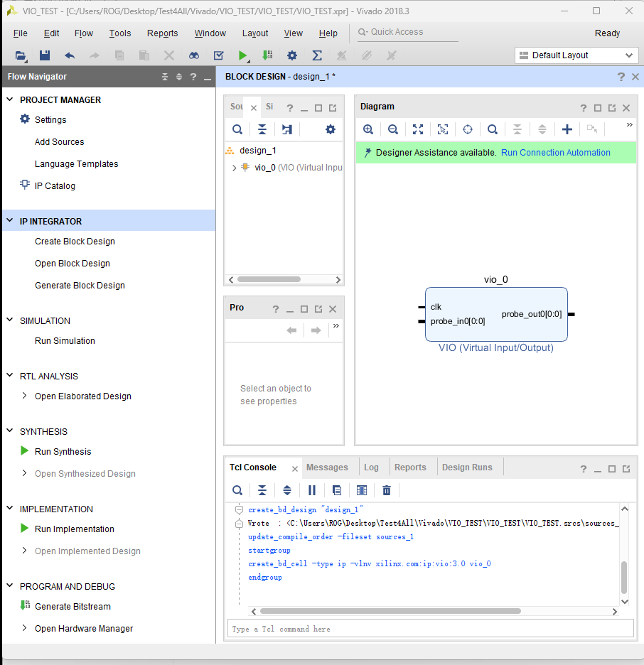
Task: Search in the Tcl Console
Action: click(237, 490)
